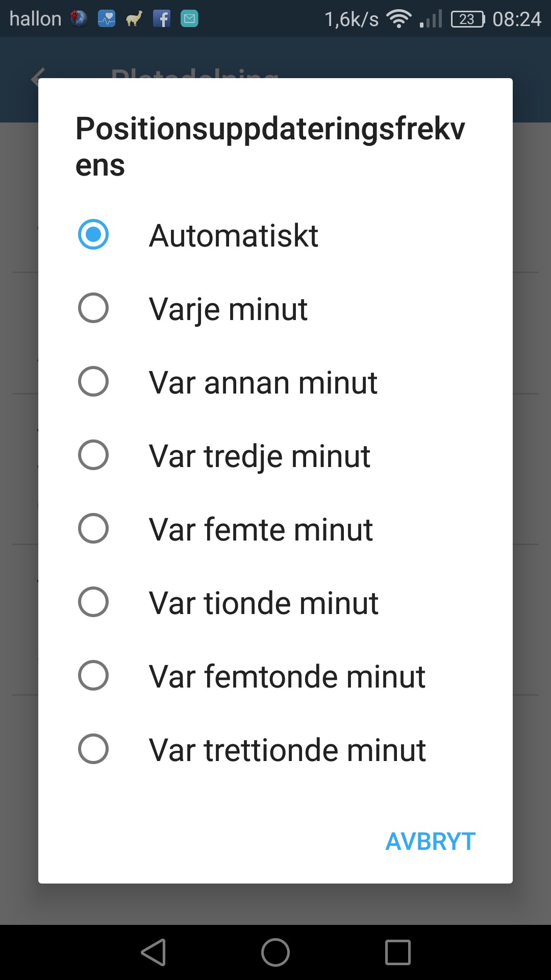Choose Var trettionde minut option
551x980 pixels.
pos(93,749)
